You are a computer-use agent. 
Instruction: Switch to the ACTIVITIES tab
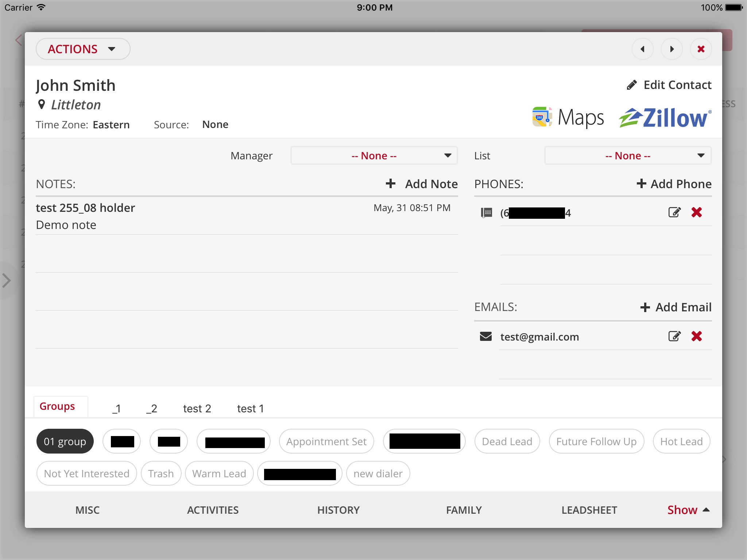click(213, 509)
